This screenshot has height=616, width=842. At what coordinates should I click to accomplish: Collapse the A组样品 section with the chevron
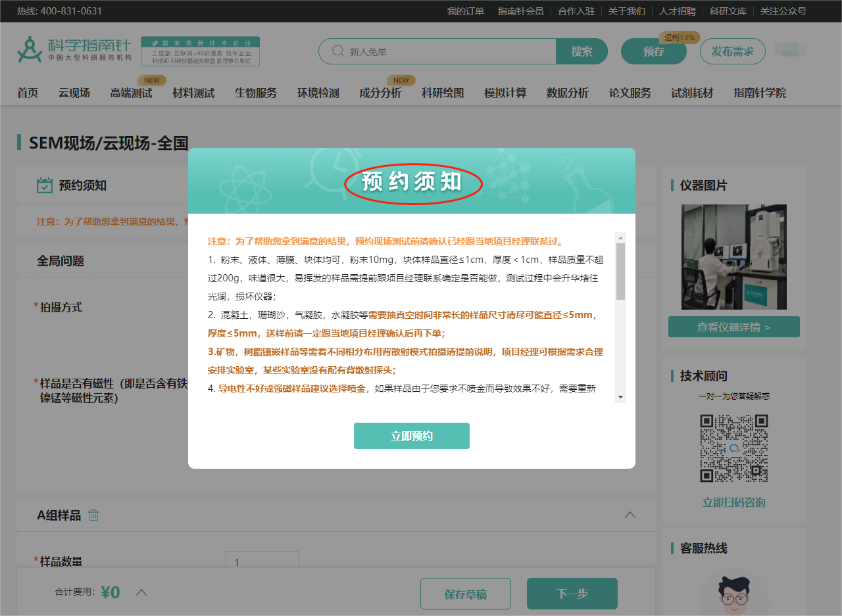point(630,515)
